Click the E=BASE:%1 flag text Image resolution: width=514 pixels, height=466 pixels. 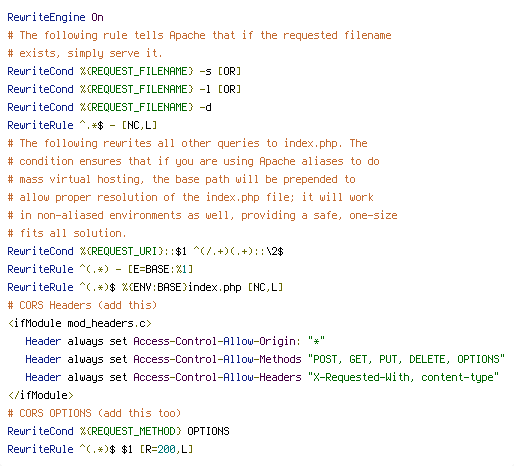click(158, 269)
